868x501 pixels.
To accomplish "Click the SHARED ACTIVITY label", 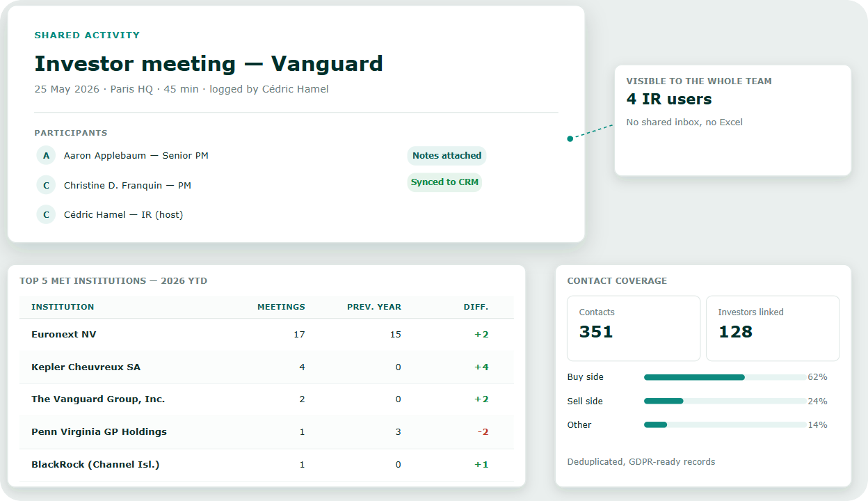I will pos(87,35).
